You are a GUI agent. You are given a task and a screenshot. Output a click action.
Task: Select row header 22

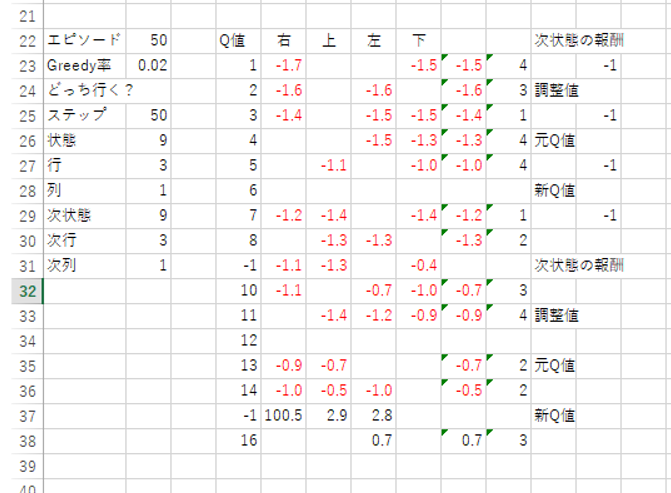(27, 41)
